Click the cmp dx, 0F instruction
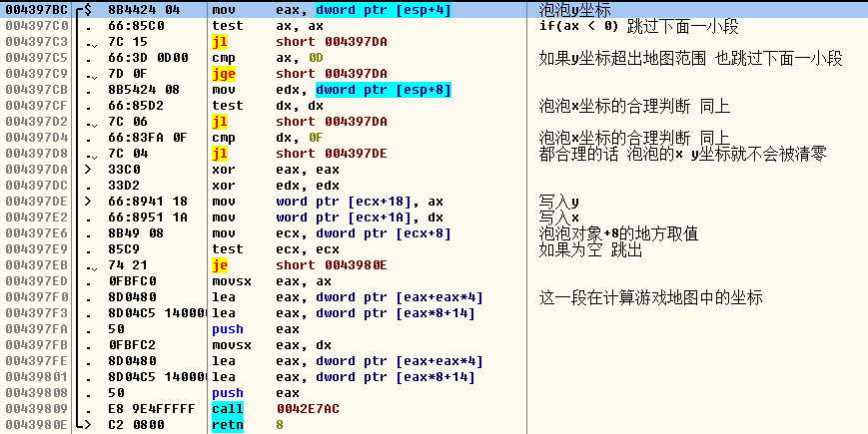This screenshot has width=868, height=434. click(268, 138)
